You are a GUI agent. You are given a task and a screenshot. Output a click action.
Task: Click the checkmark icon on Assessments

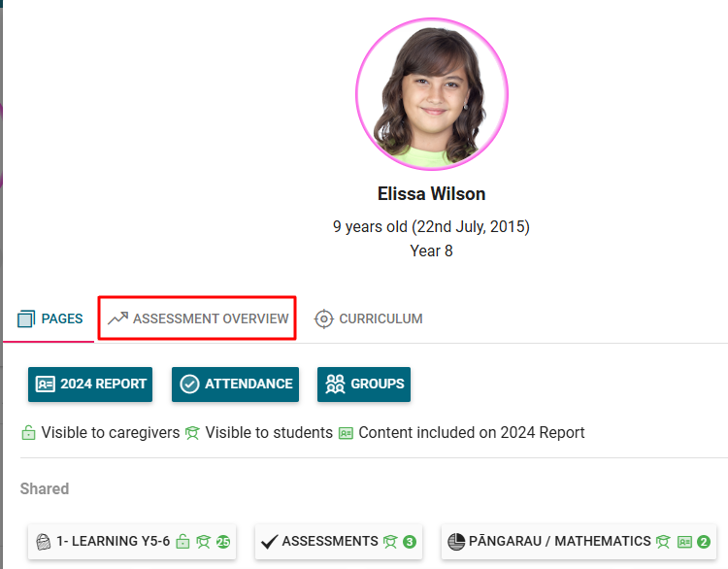click(x=270, y=542)
